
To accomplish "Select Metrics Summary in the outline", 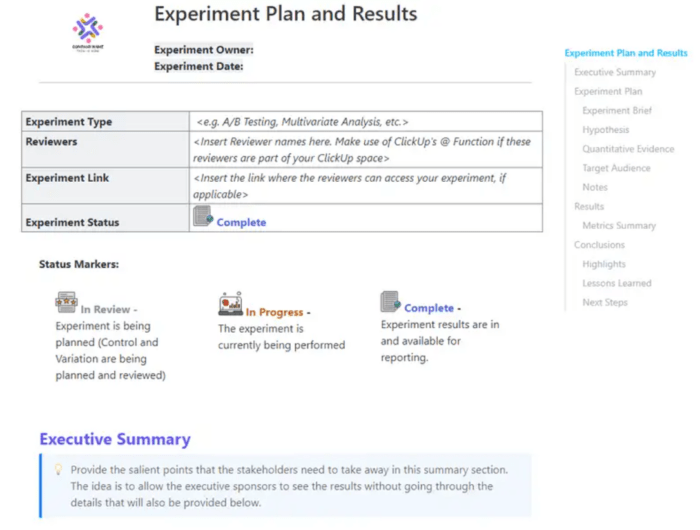I will [x=619, y=226].
